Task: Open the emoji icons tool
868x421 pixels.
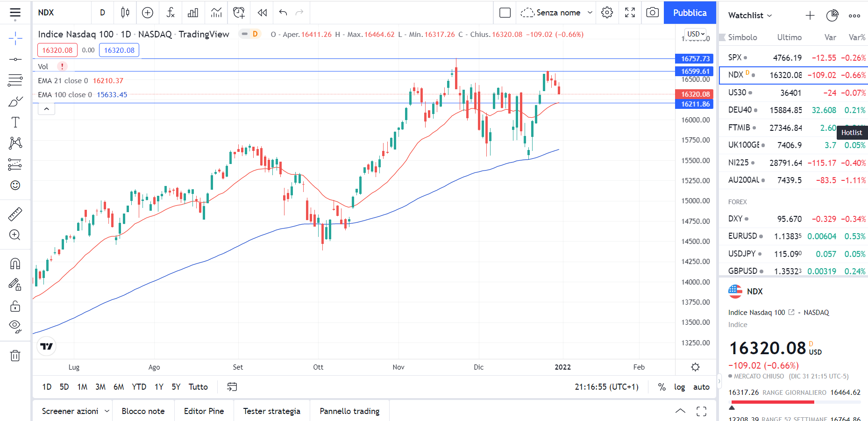Action: tap(15, 185)
